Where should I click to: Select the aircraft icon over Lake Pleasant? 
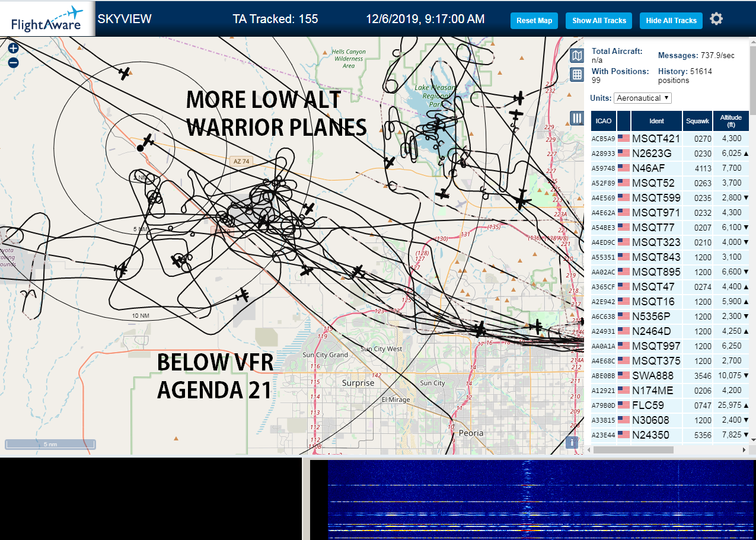438,126
